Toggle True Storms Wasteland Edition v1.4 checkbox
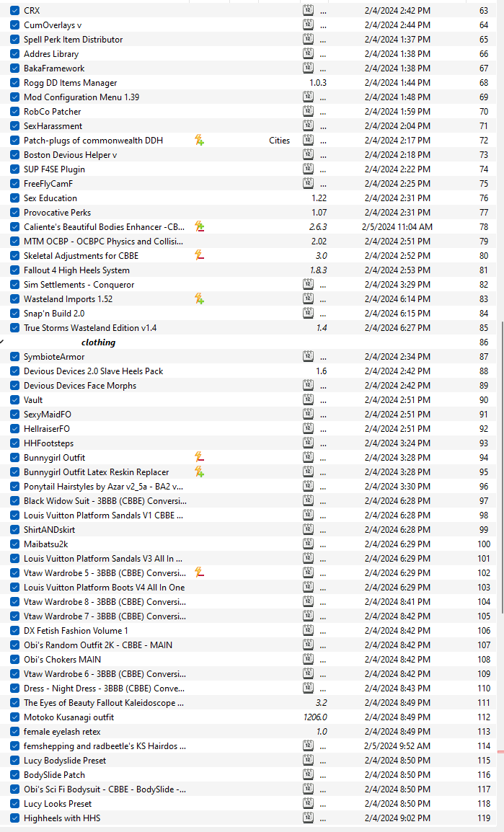 (15, 328)
